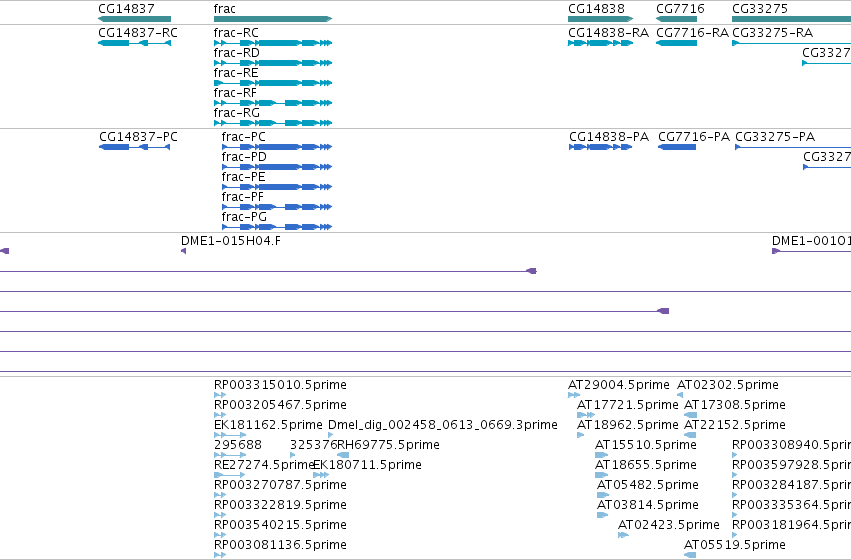Viewport: 851px width, 560px height.
Task: Select the RP003308940 EST label
Action: pos(791,445)
